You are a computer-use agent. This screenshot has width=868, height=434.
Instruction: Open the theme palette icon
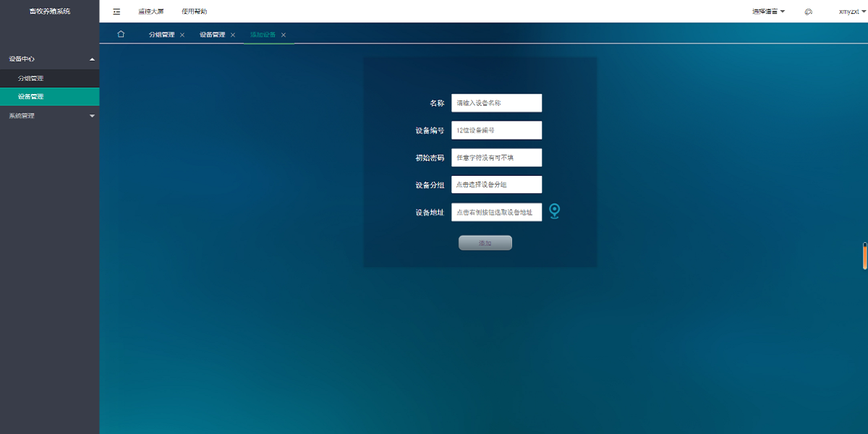pyautogui.click(x=809, y=12)
